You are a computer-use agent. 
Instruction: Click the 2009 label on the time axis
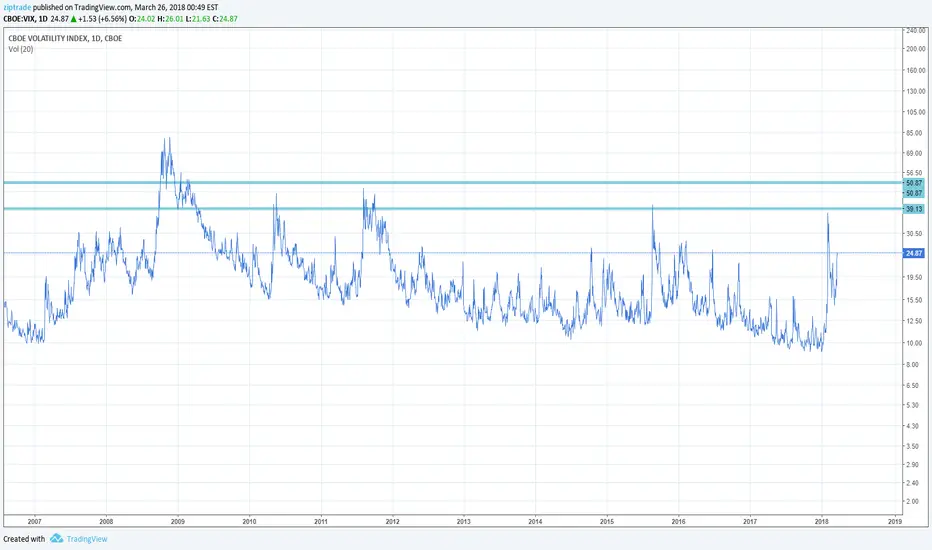click(178, 521)
